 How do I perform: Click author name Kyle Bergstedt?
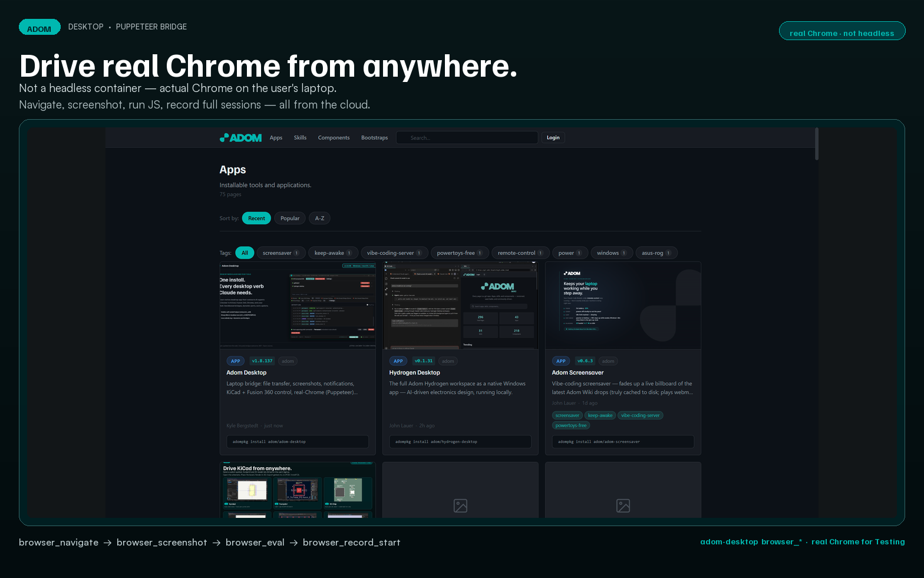(x=242, y=426)
